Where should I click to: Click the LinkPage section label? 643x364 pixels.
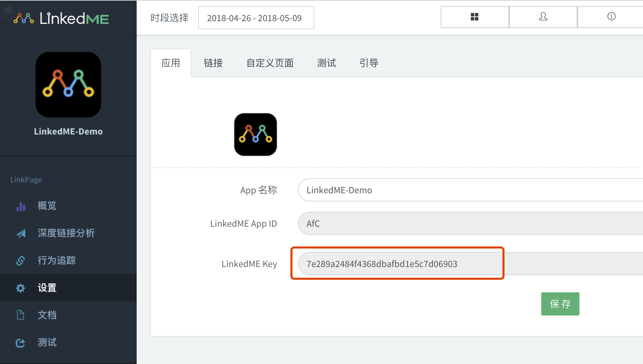tap(26, 180)
